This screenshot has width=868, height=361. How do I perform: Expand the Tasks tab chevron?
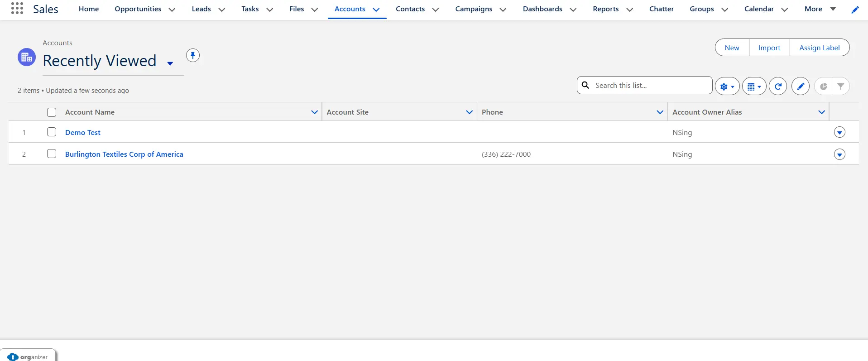click(270, 10)
